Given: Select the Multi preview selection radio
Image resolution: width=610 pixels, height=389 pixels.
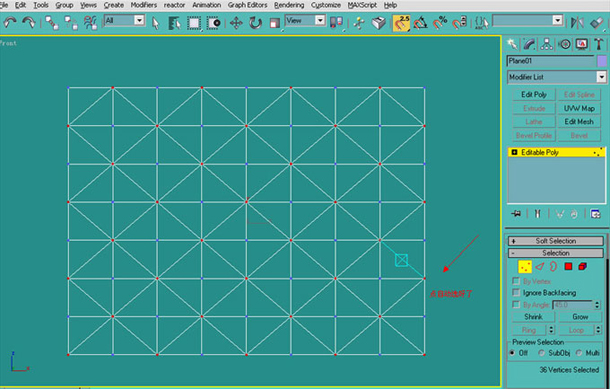Looking at the screenshot, I should tap(579, 353).
